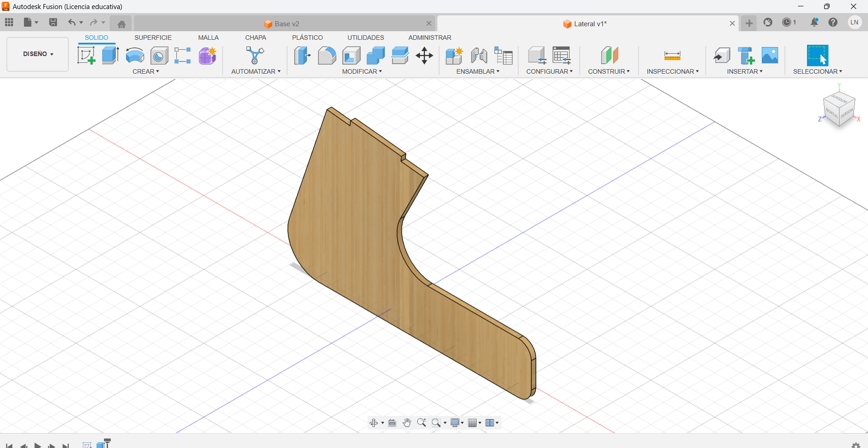
Task: Switch to the PLÁSTICO ribbon tab
Action: click(x=307, y=38)
